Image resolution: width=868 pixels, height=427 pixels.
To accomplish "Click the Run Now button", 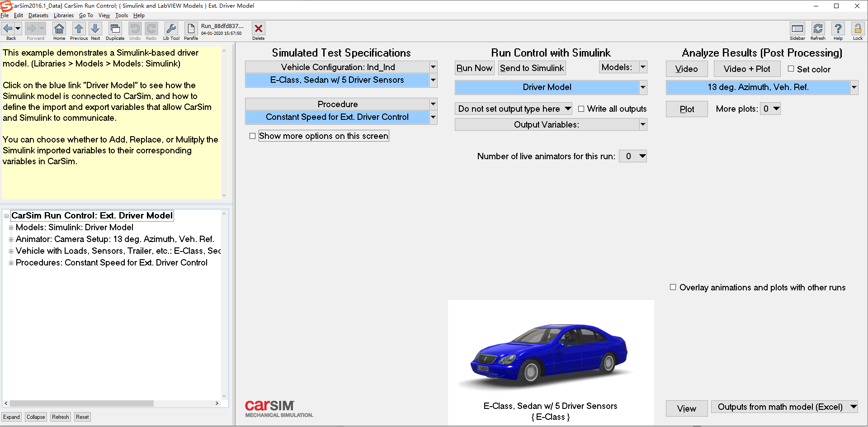I will [x=474, y=68].
